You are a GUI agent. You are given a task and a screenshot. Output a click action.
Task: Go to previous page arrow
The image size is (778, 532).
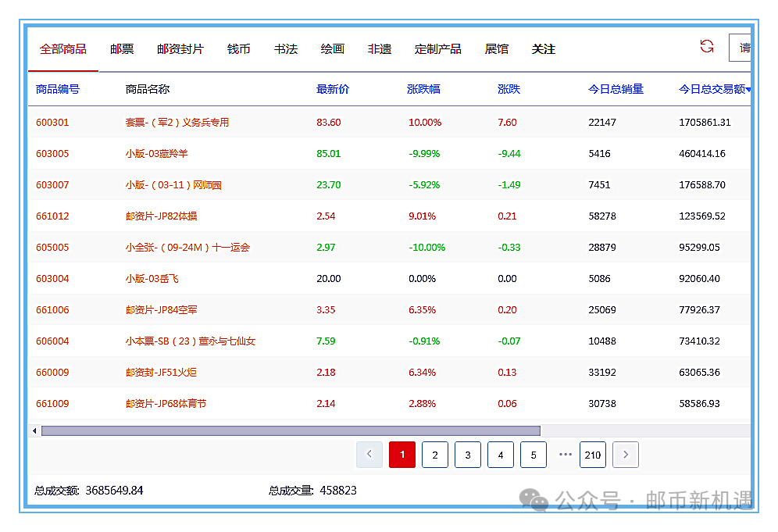coord(369,455)
